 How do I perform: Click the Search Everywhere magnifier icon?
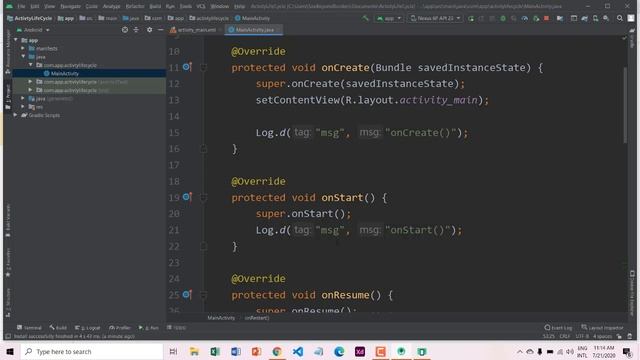coord(620,18)
